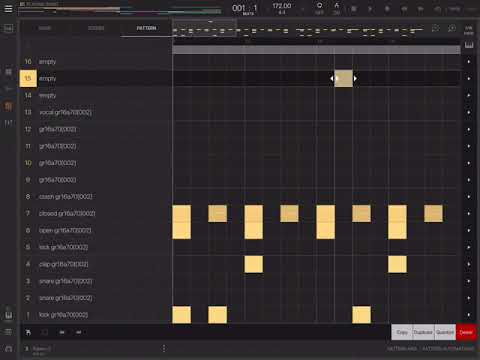Expand the arrow for closed hat row 7
This screenshot has height=360, width=480.
click(469, 213)
